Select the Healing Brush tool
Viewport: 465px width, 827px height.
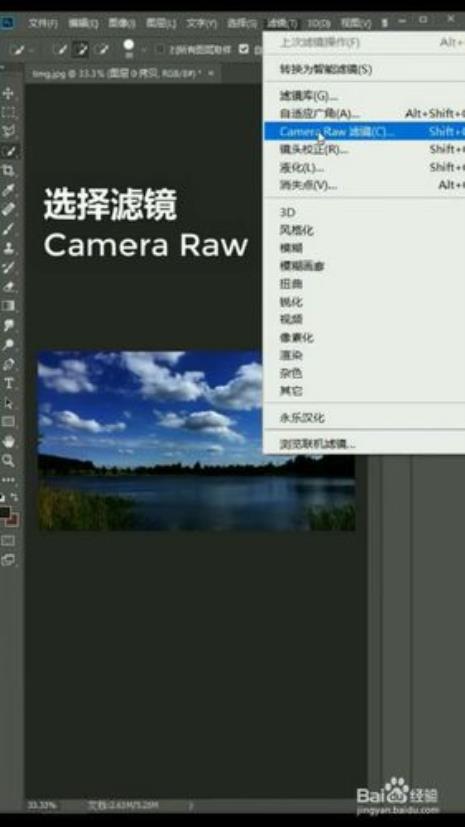point(8,209)
